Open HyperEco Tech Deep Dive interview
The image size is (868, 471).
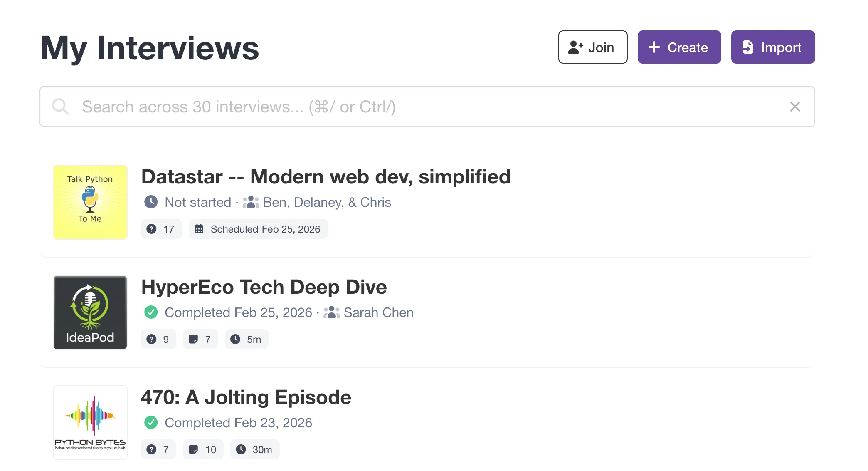coord(264,287)
